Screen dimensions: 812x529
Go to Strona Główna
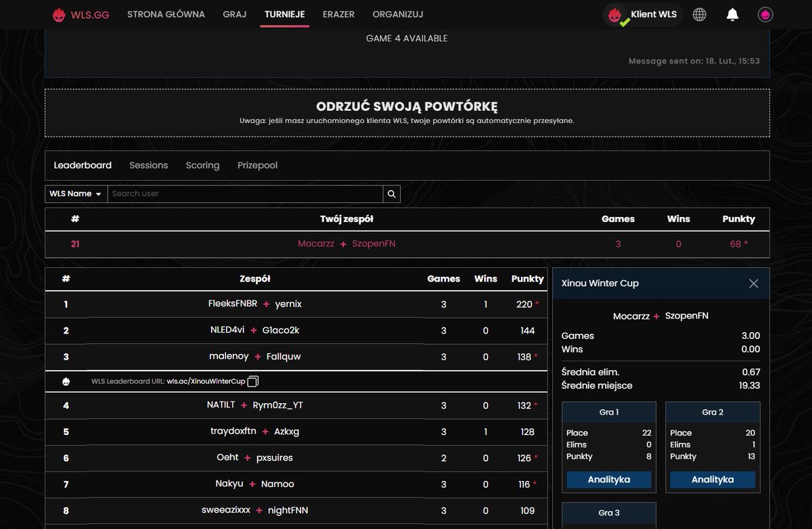click(166, 14)
